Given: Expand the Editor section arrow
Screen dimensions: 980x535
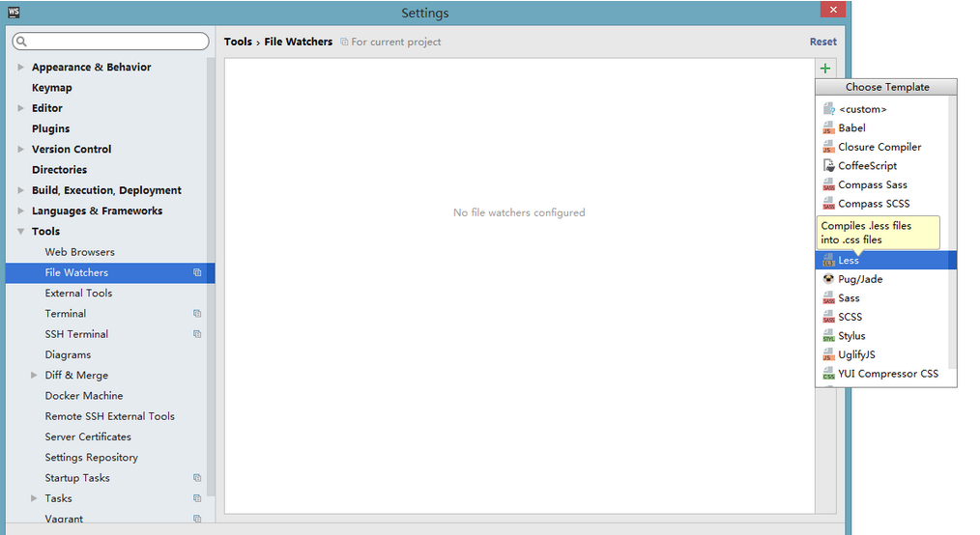Looking at the screenshot, I should (x=20, y=108).
